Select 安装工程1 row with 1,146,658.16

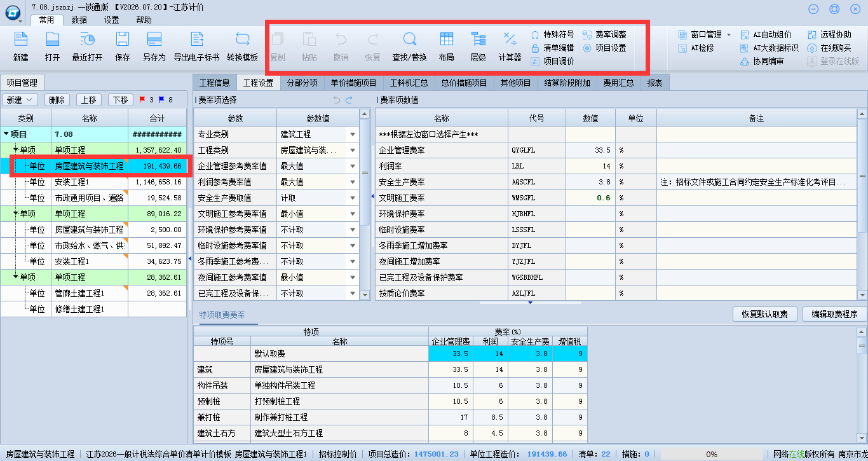pos(95,182)
